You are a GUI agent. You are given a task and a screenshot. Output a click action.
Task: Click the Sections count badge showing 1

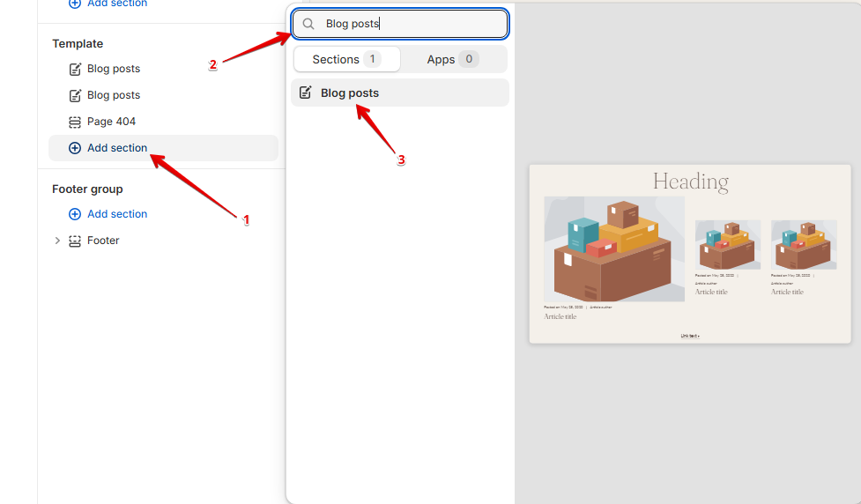[372, 59]
